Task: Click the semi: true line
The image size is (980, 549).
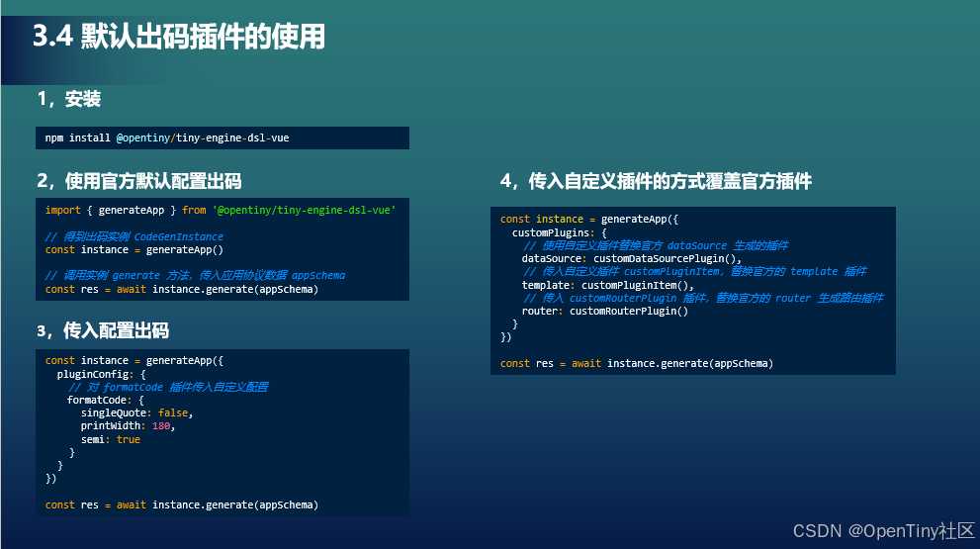Action: click(x=111, y=439)
